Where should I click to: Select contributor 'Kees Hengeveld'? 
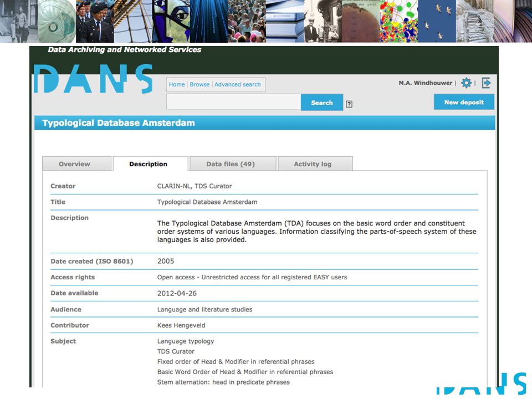coord(181,325)
